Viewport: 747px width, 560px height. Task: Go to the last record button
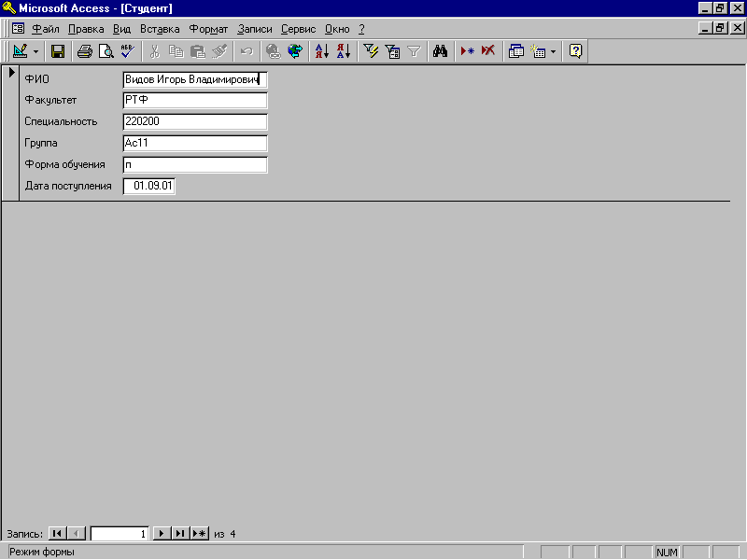(x=180, y=533)
